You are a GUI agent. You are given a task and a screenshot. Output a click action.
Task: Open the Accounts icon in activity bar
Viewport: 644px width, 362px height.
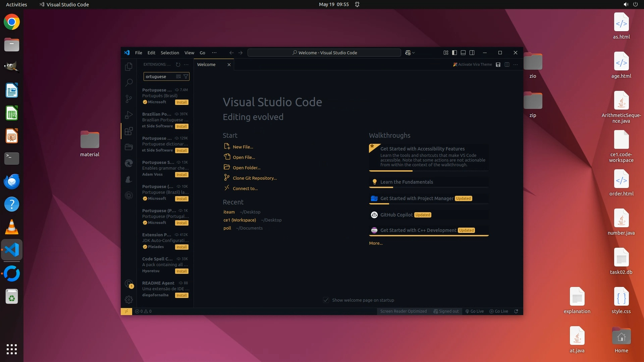[129, 284]
